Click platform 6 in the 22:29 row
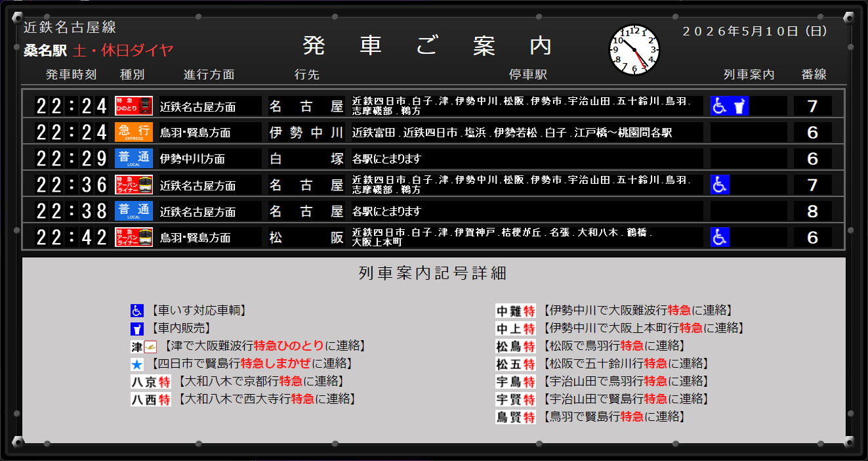868x461 pixels. pyautogui.click(x=813, y=159)
